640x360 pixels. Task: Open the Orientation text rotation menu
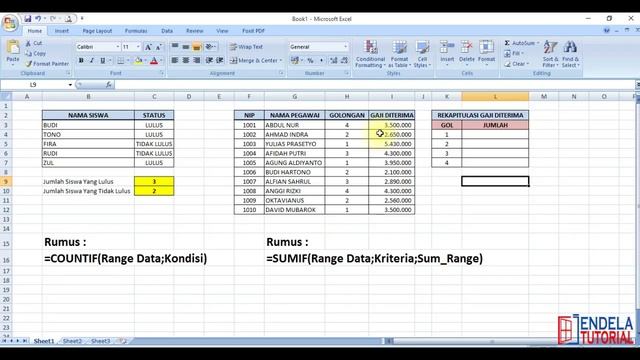coord(211,47)
